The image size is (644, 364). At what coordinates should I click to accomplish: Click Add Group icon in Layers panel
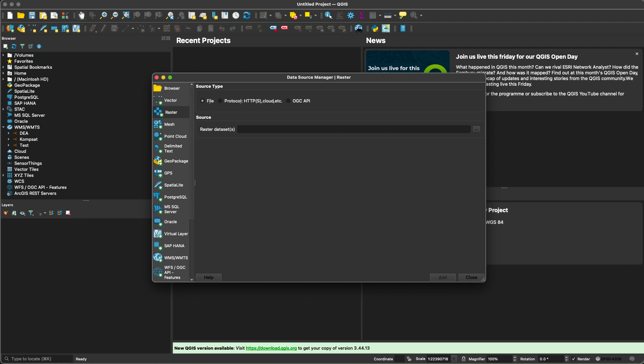click(14, 213)
